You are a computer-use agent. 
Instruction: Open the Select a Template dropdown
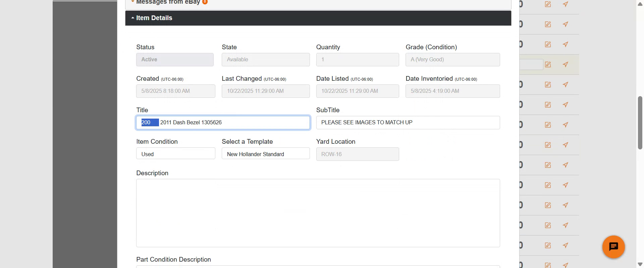tap(265, 154)
